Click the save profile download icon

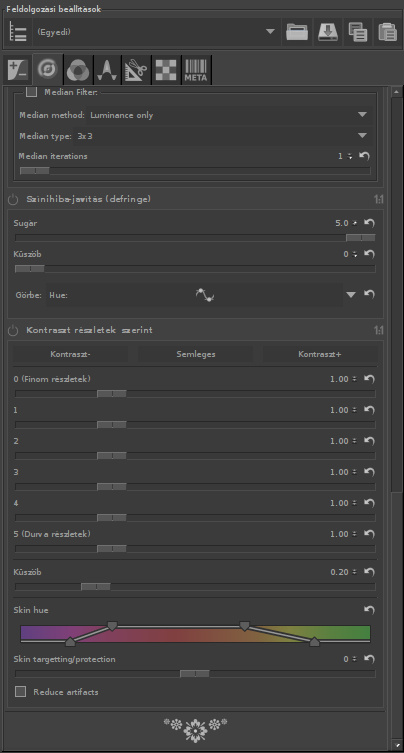[x=328, y=32]
